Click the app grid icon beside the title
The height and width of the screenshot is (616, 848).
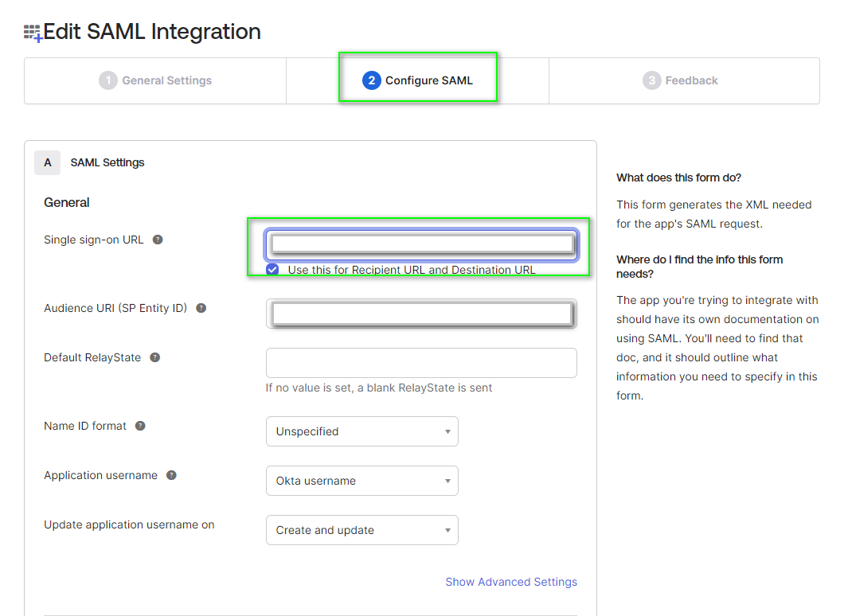[33, 33]
